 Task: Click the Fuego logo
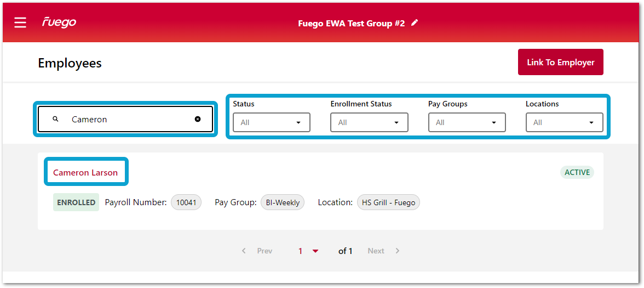[59, 22]
